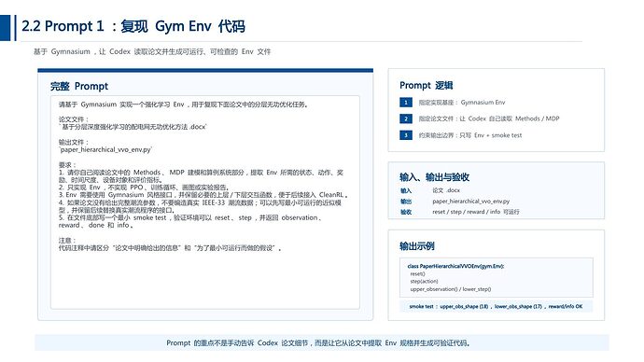Click the slide title "2.2 Prompt 1：复现 Gym Env 代码"
Viewport: 644px width, 362px height.
click(x=133, y=26)
